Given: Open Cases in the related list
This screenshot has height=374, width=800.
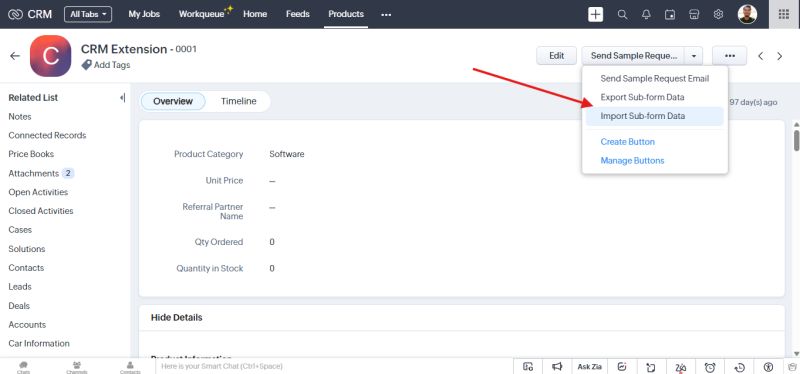Looking at the screenshot, I should (x=20, y=230).
